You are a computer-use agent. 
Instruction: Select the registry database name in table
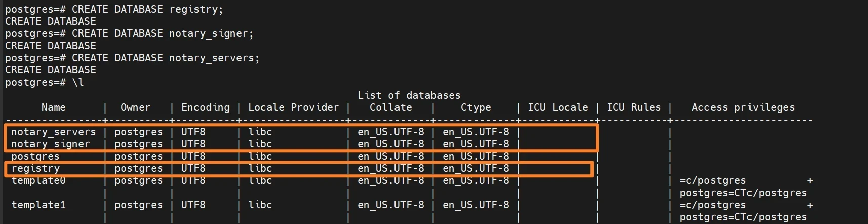pyautogui.click(x=35, y=168)
